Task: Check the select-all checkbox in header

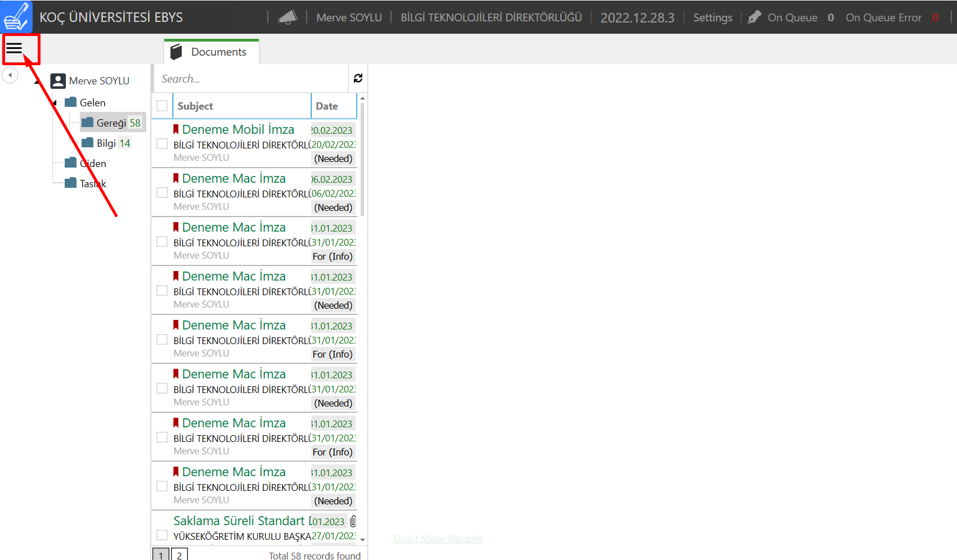Action: tap(162, 106)
